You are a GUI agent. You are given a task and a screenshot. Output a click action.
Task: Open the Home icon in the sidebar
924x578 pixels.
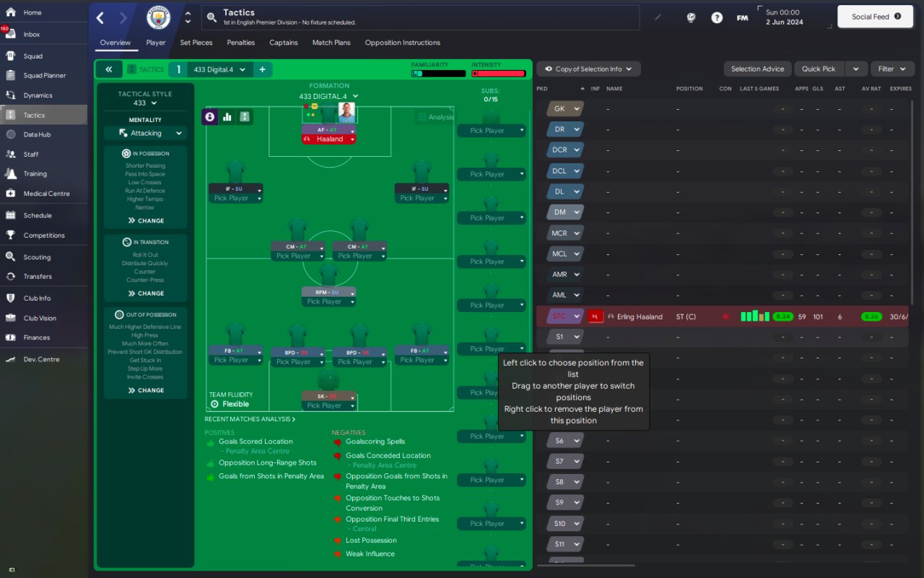(x=11, y=12)
